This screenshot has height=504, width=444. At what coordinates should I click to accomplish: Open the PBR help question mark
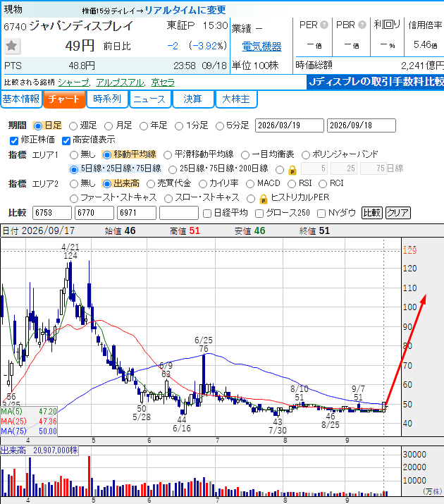click(x=362, y=25)
